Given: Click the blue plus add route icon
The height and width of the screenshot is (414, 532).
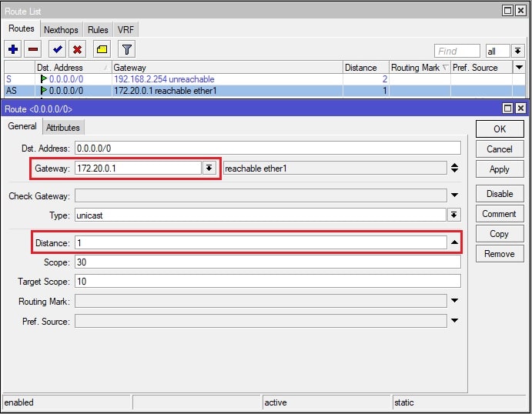Looking at the screenshot, I should pyautogui.click(x=13, y=49).
